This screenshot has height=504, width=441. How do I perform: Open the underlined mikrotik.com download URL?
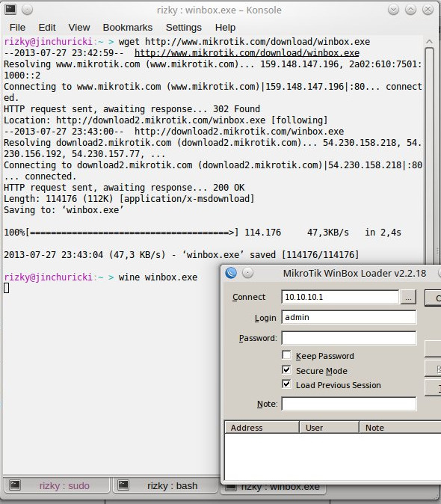[247, 52]
